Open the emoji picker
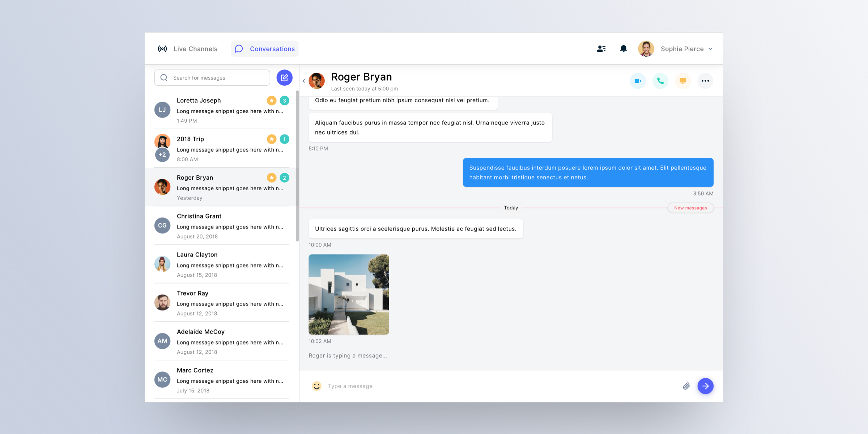This screenshot has width=868, height=434. [x=316, y=386]
